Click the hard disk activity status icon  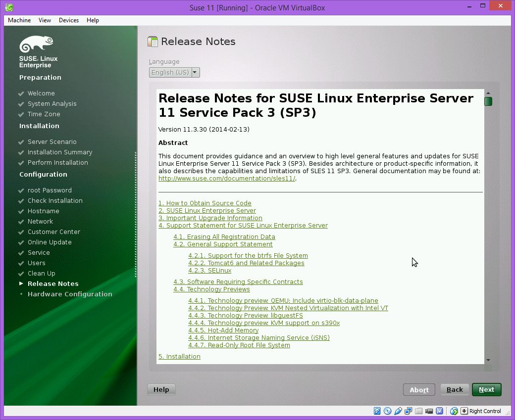pyautogui.click(x=377, y=411)
